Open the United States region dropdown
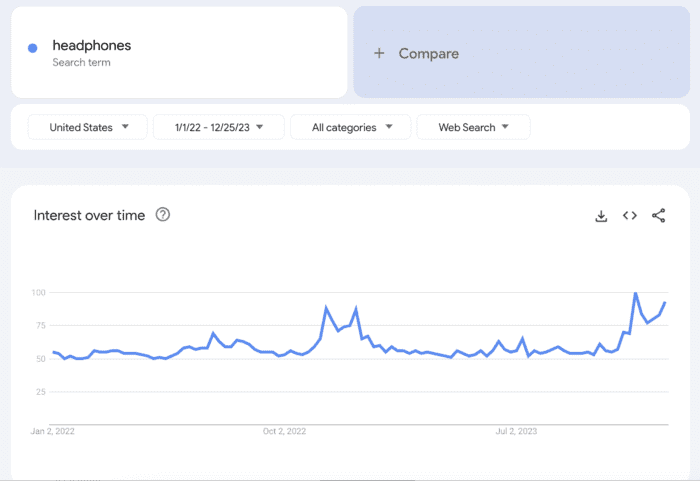 88,127
